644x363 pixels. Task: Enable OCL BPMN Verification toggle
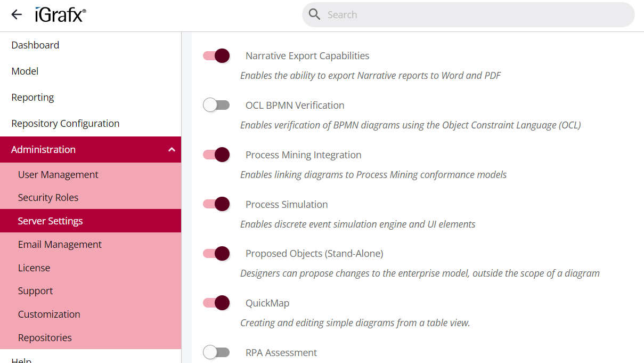[216, 106]
